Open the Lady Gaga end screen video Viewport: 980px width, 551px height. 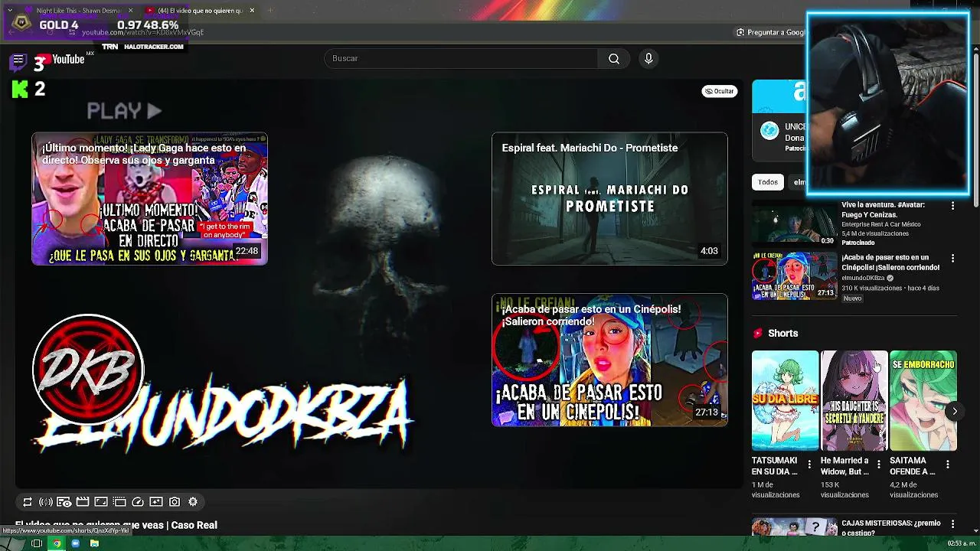click(x=149, y=199)
